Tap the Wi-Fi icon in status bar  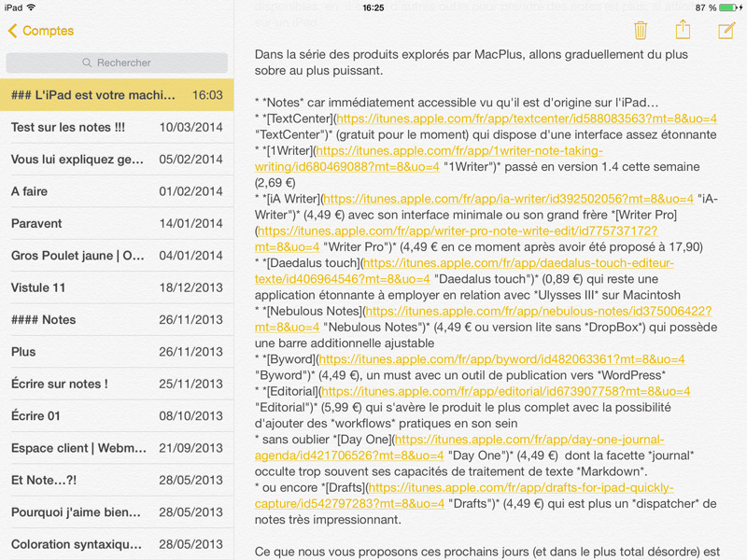(32, 7)
